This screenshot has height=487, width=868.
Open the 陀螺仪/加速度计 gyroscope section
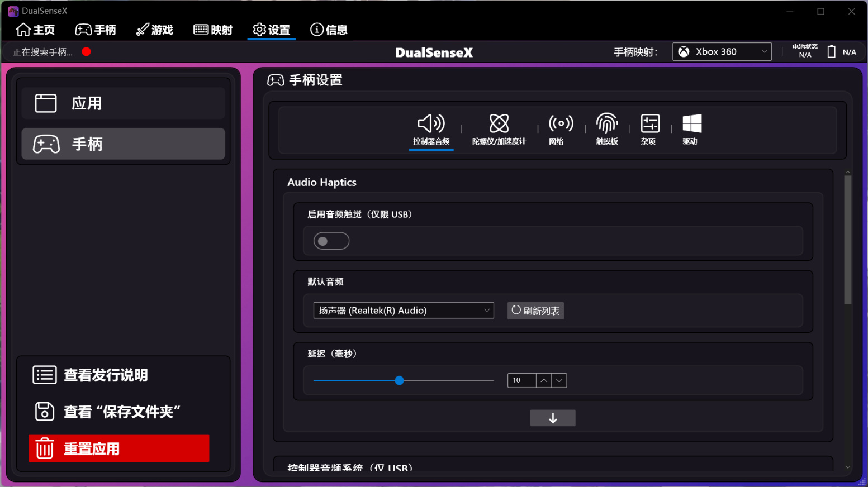[x=499, y=130]
